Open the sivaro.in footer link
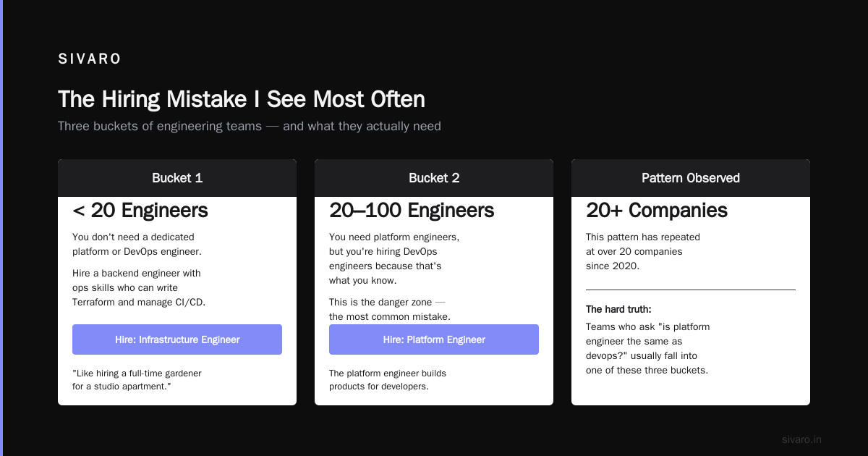This screenshot has width=868, height=456. point(801,439)
